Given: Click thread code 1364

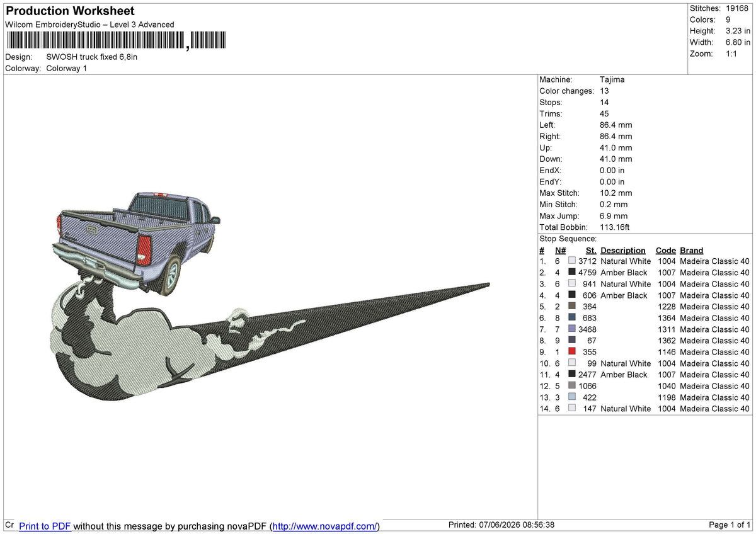Looking at the screenshot, I should 665,318.
